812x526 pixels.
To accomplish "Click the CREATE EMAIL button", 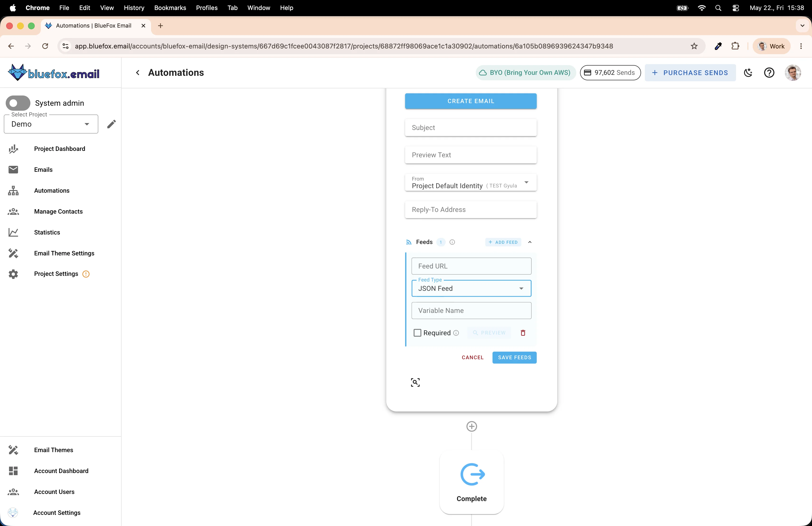I will tap(471, 101).
